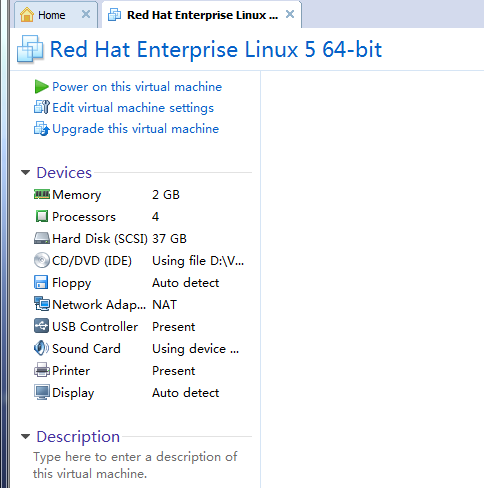Switch to the Home tab
The height and width of the screenshot is (488, 484).
click(x=52, y=15)
